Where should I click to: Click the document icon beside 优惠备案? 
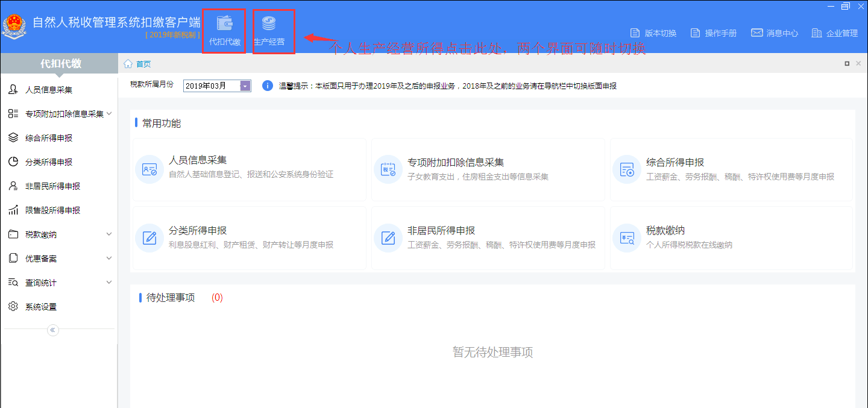[13, 259]
